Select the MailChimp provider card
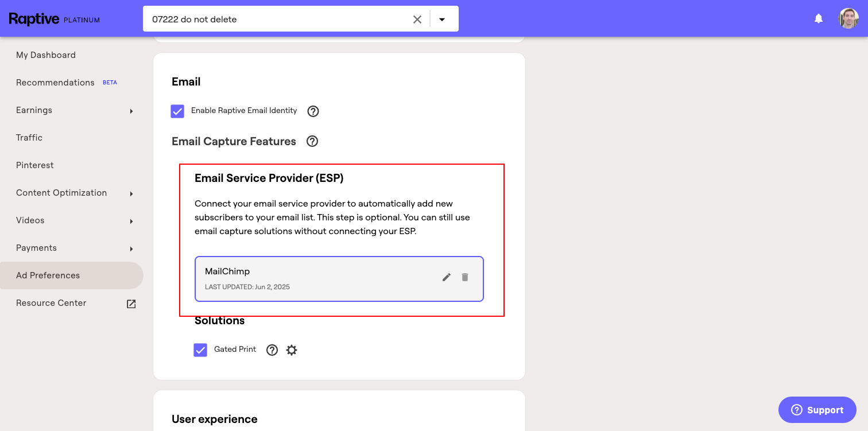Image resolution: width=868 pixels, height=431 pixels. 339,279
